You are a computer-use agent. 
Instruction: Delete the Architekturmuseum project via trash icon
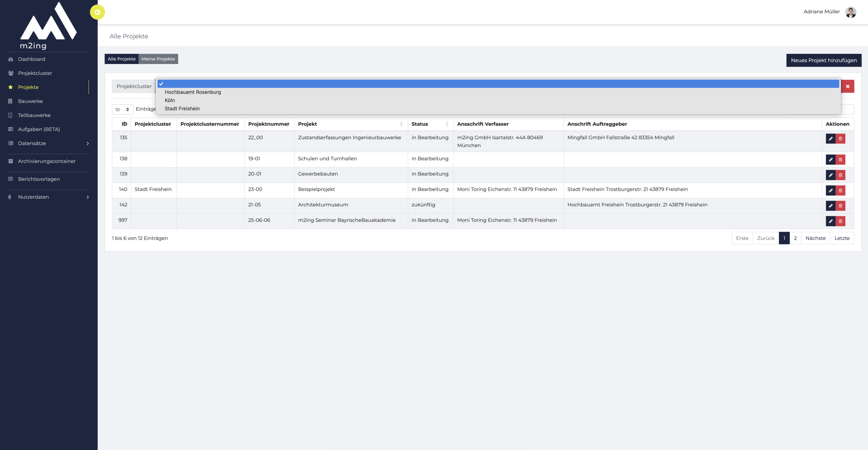pos(841,206)
